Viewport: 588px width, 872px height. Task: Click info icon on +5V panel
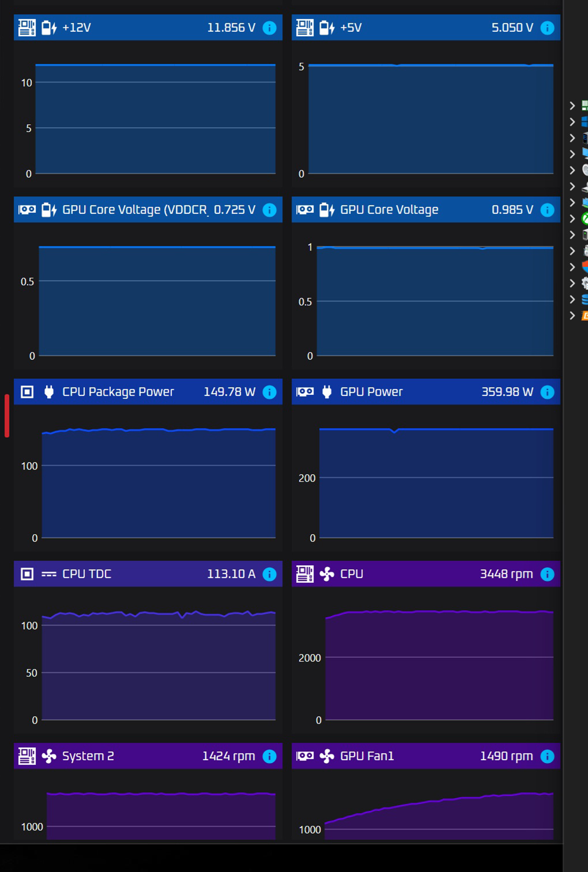point(547,28)
